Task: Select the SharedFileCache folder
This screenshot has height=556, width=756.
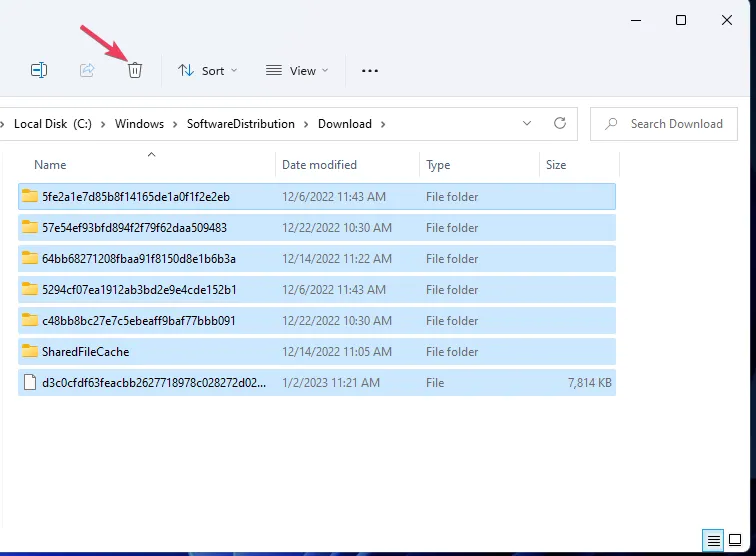Action: pyautogui.click(x=317, y=352)
